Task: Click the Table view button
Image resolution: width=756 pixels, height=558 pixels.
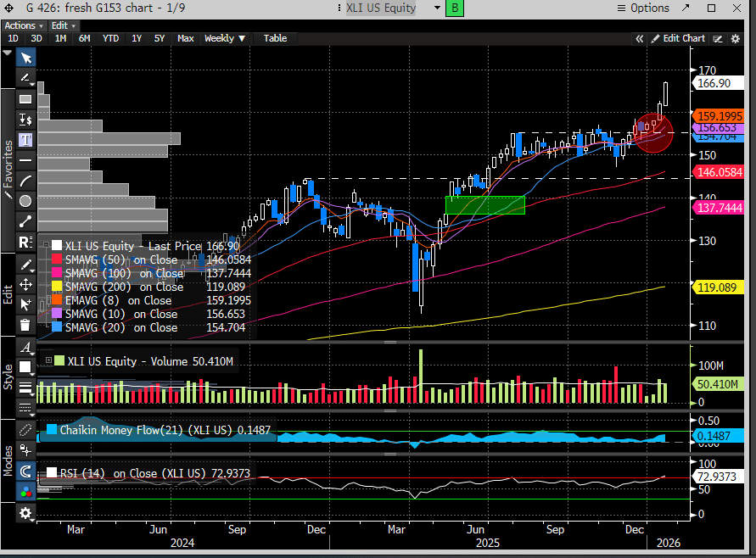Action: pyautogui.click(x=275, y=38)
